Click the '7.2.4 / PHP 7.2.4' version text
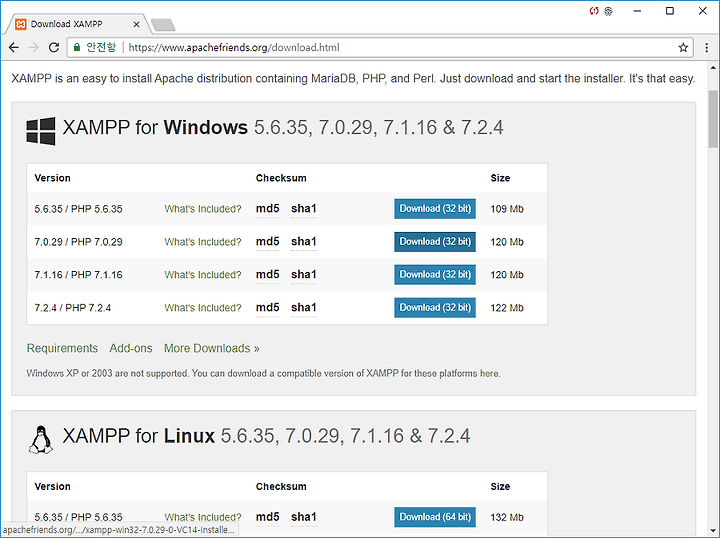The height and width of the screenshot is (538, 720). click(73, 308)
